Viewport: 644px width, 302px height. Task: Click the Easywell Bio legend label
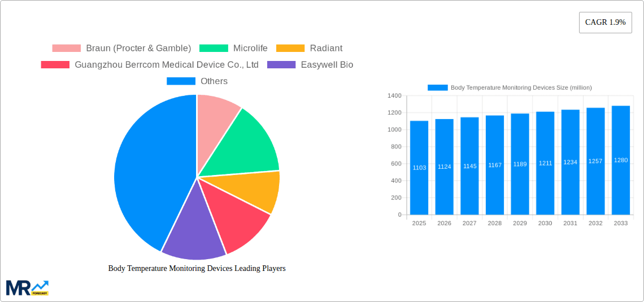point(327,65)
